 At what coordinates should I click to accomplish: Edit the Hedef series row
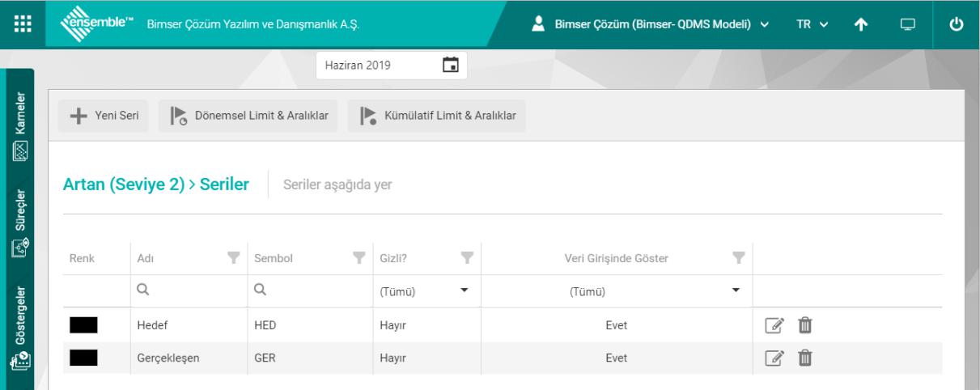coord(773,325)
